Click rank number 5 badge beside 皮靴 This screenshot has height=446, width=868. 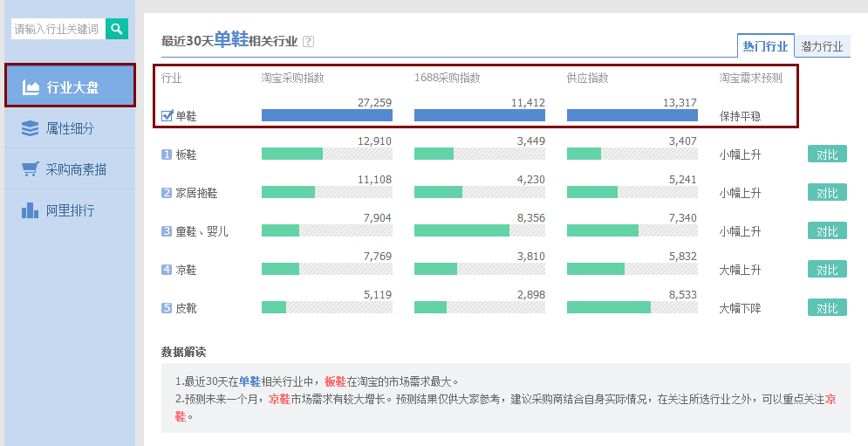pos(167,308)
